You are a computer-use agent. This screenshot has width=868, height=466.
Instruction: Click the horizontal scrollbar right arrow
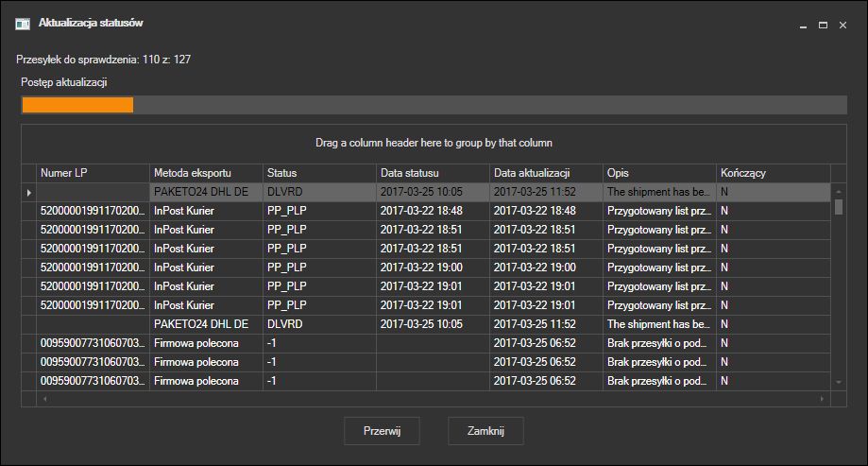822,398
